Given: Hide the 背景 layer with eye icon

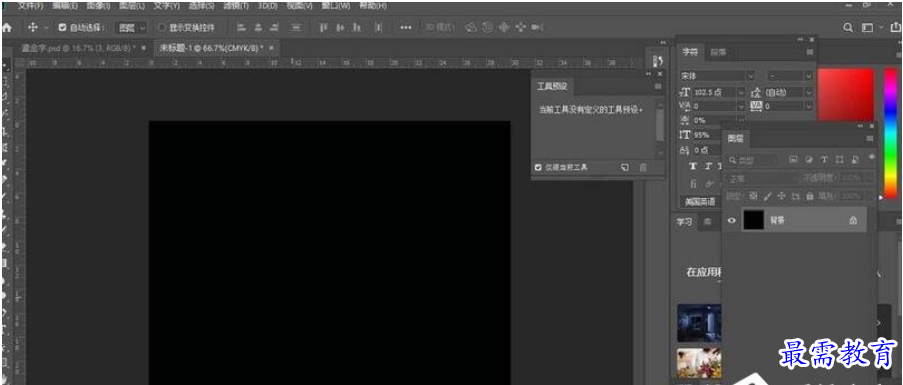Looking at the screenshot, I should pyautogui.click(x=732, y=220).
